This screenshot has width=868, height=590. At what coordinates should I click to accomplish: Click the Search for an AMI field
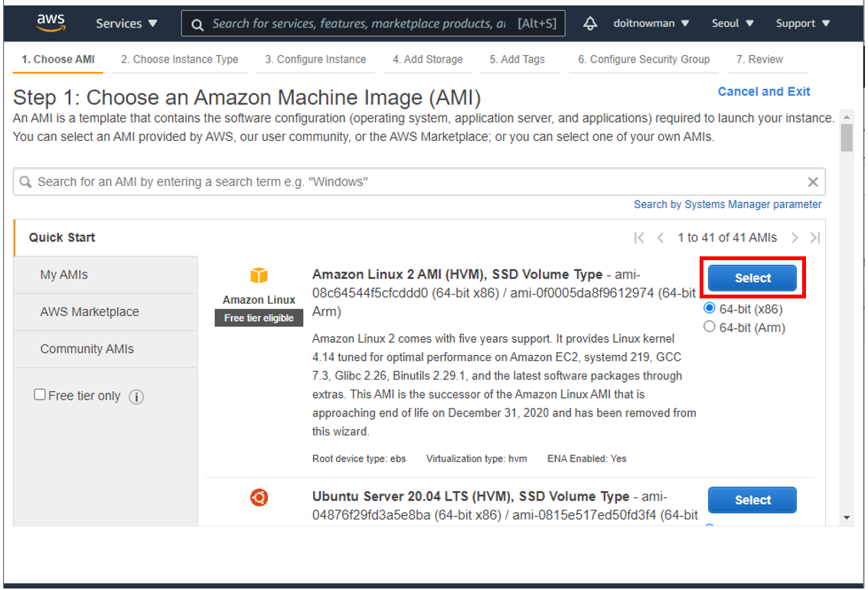pos(419,181)
